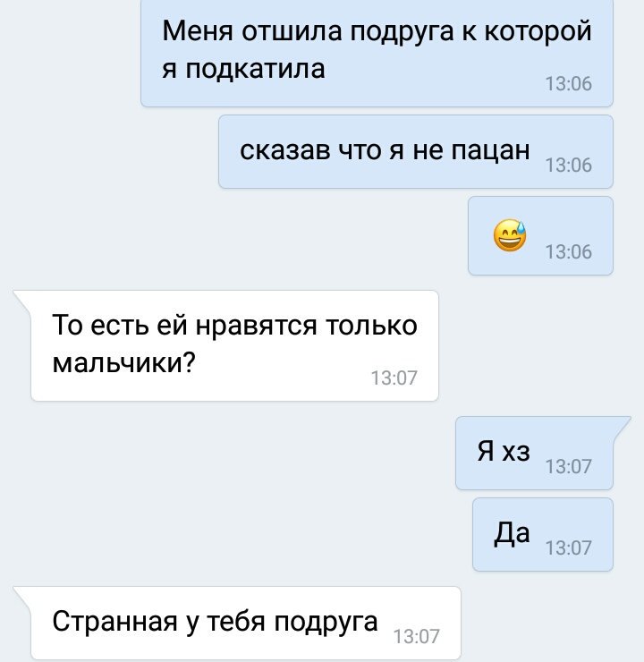Click the 13:06 timestamp next to emoji
Viewport: 644px width, 662px height.
coord(569,252)
